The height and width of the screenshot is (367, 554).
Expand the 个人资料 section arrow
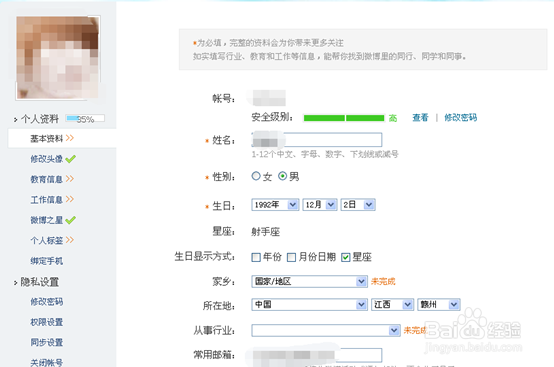point(16,120)
